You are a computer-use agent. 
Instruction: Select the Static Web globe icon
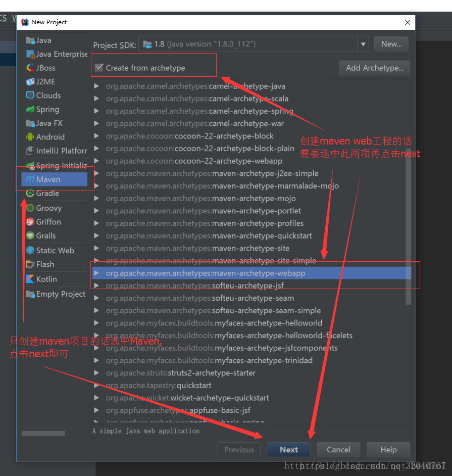pos(30,251)
